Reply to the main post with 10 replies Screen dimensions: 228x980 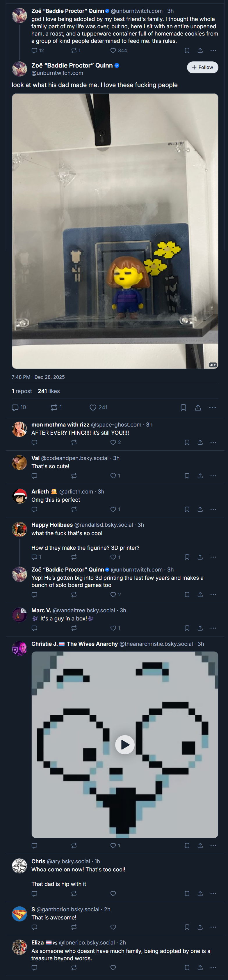(x=19, y=407)
